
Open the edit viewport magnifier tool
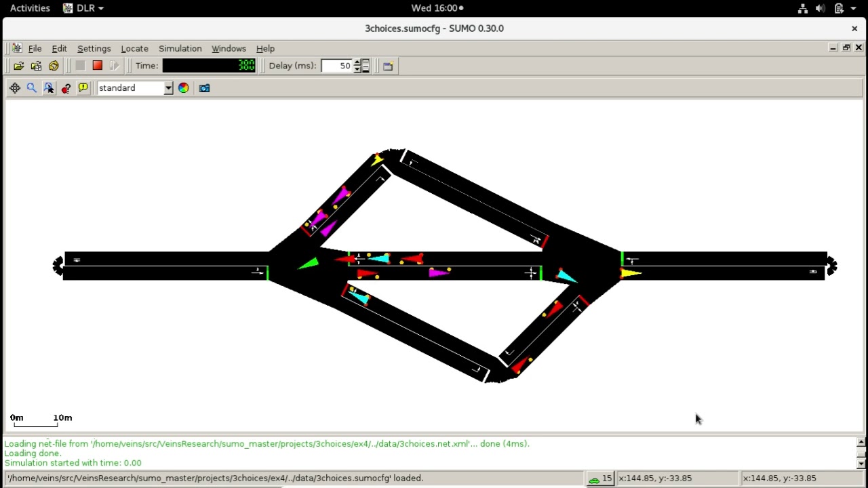coord(31,88)
